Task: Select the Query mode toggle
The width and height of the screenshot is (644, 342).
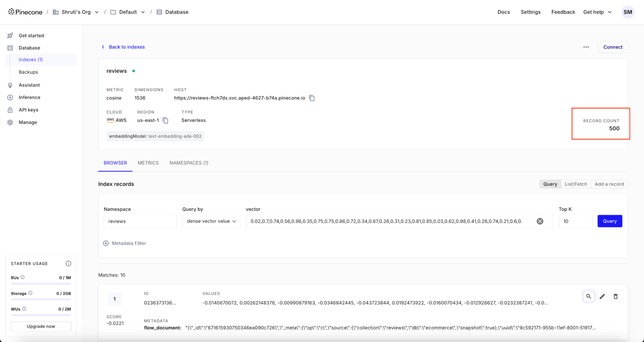Action: pyautogui.click(x=550, y=184)
